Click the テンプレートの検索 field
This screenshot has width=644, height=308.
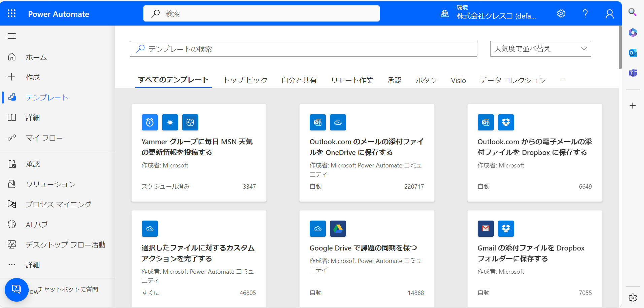coord(303,49)
